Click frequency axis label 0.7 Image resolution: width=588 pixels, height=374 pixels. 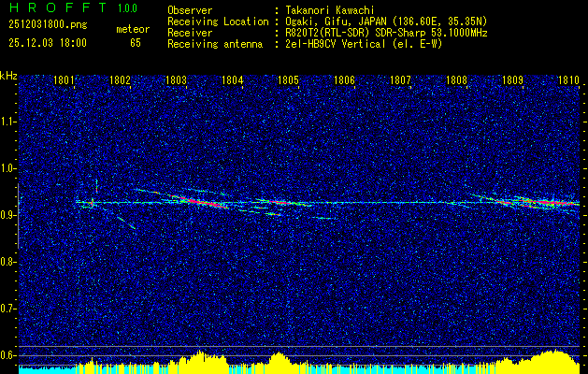tap(7, 309)
